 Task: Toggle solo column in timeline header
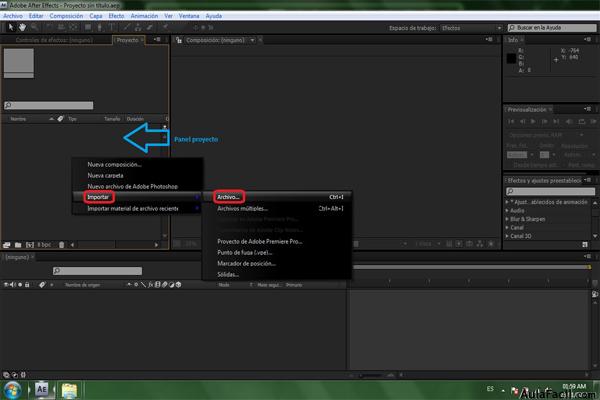20,284
